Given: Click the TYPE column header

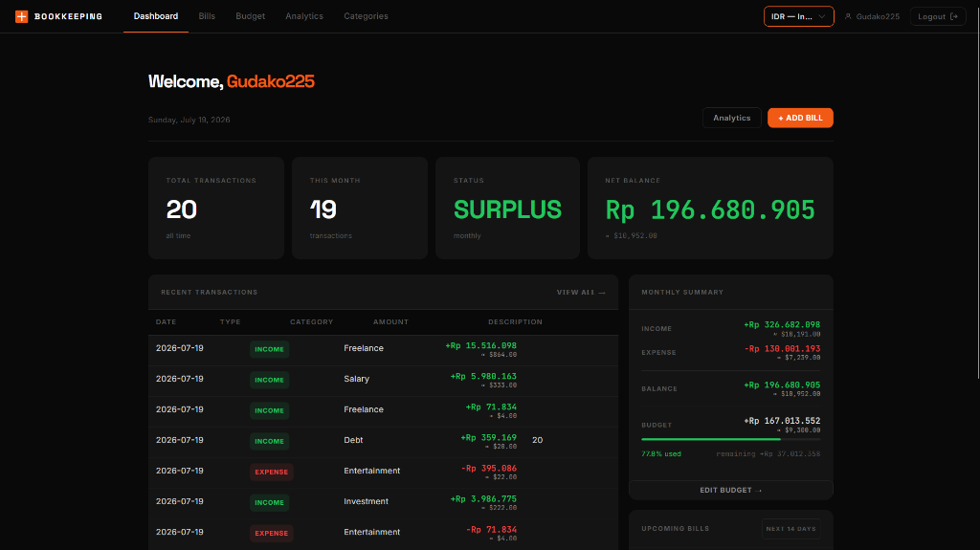Looking at the screenshot, I should pos(230,322).
